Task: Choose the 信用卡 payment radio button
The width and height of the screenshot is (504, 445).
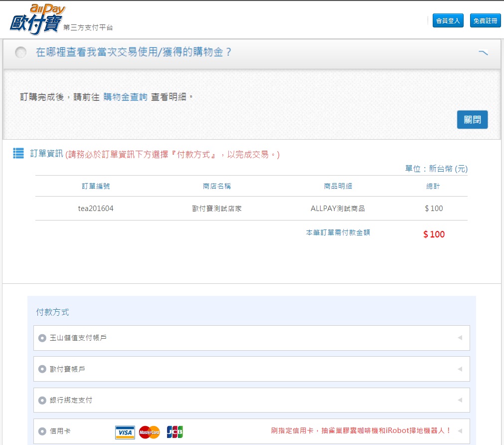Action: point(42,431)
